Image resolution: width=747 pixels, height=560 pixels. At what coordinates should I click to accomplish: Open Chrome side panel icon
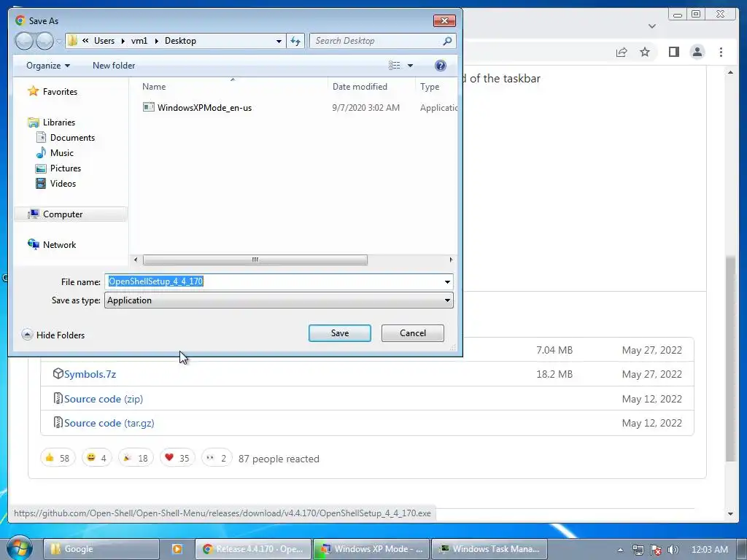673,52
